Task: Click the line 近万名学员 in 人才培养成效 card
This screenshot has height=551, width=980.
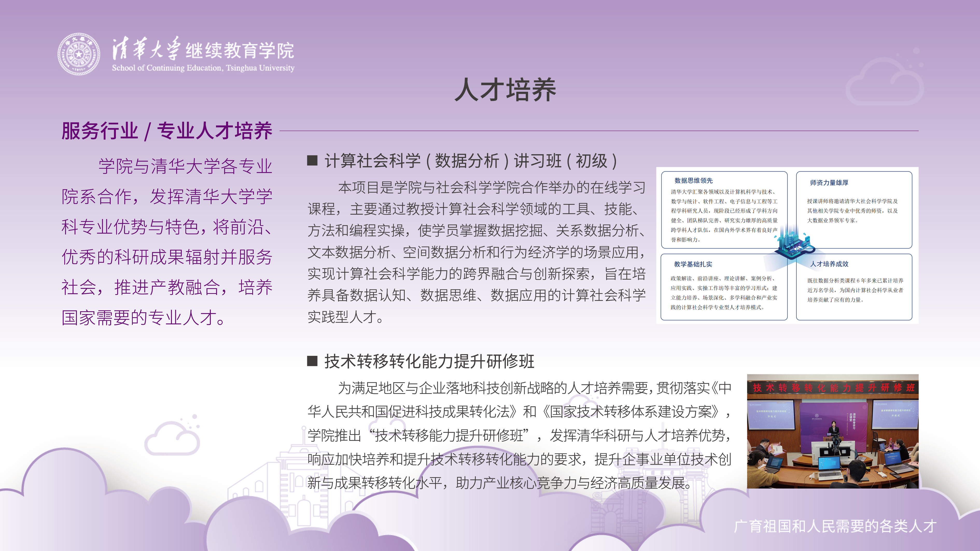Action: 855,290
